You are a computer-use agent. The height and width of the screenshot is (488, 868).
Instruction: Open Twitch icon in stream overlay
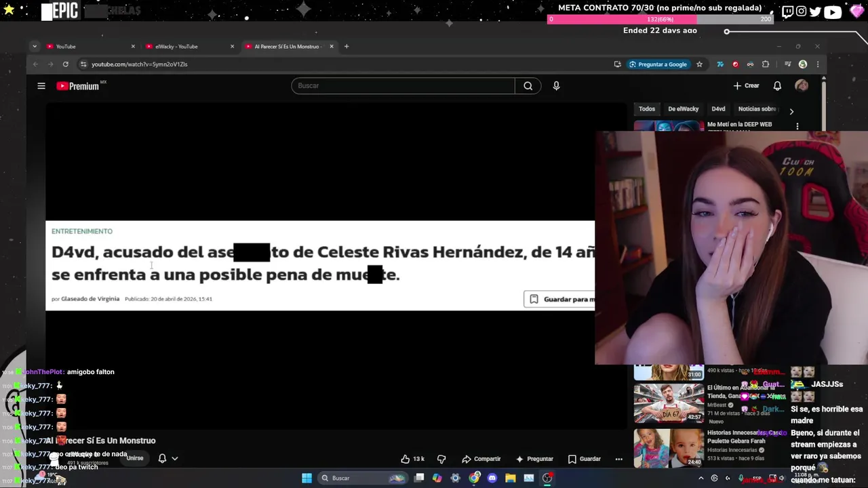coord(787,12)
